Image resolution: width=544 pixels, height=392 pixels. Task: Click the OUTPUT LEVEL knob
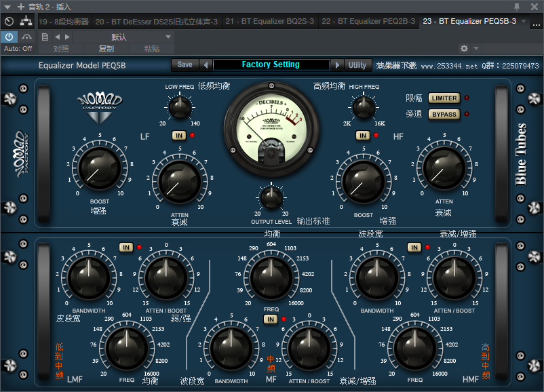pos(271,197)
